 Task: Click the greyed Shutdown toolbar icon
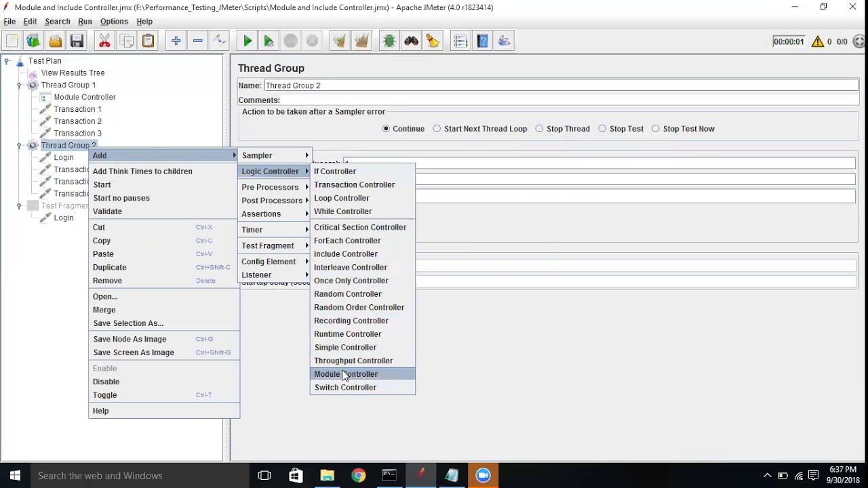312,41
